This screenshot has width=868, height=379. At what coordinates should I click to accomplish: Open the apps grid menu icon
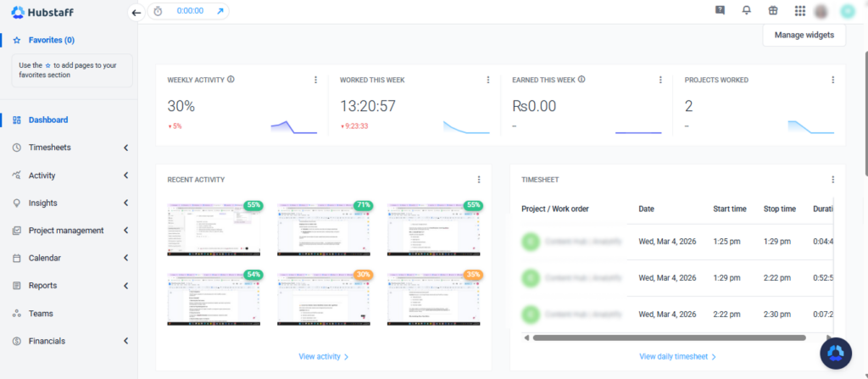(799, 11)
